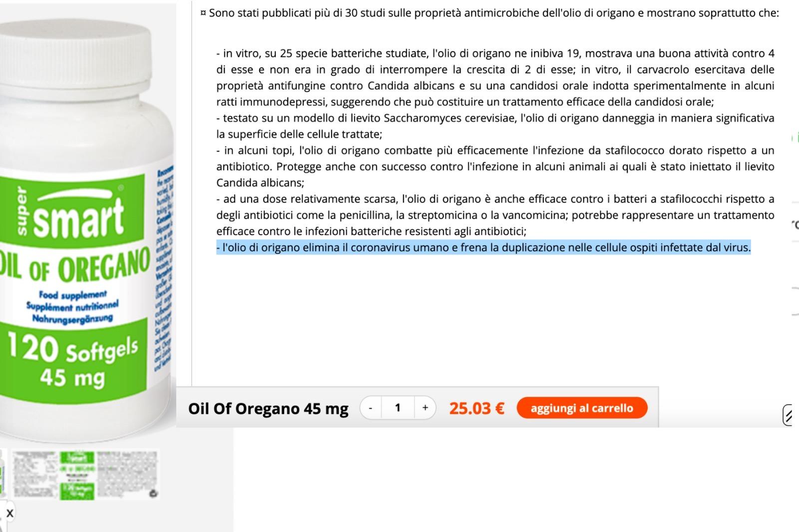This screenshot has height=532, width=799.
Task: Open the product label thumbnail
Action: pos(85,475)
